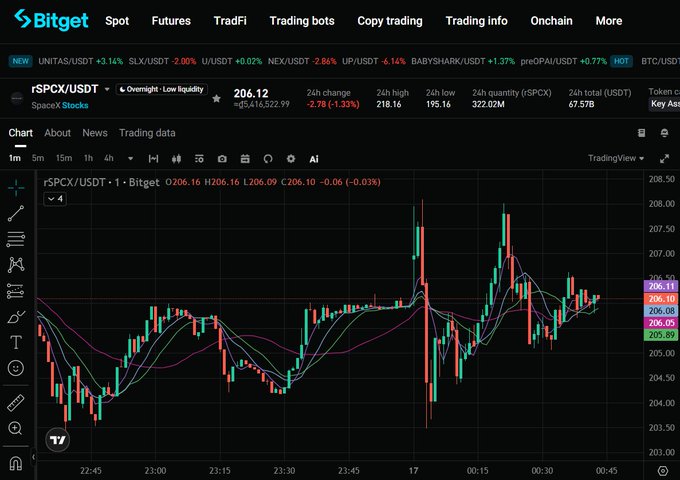680x480 pixels.
Task: Select the 4h timeframe
Action: pos(109,158)
